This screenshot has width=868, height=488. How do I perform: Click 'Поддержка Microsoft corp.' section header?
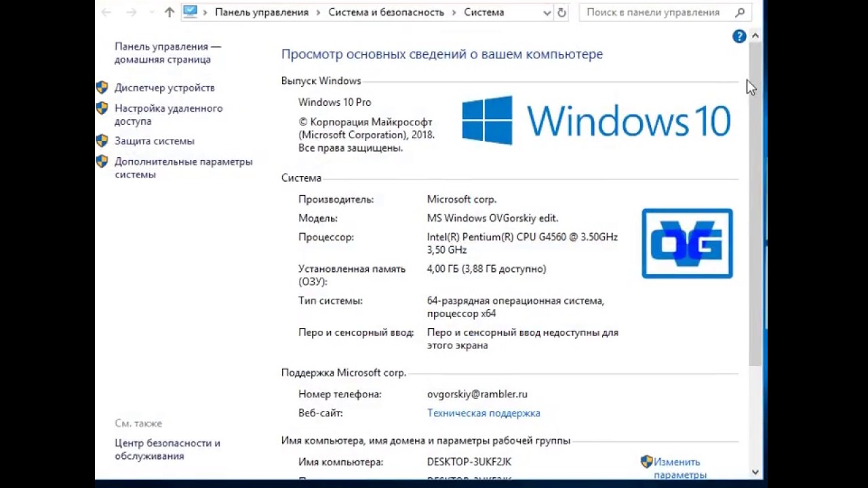tap(343, 373)
